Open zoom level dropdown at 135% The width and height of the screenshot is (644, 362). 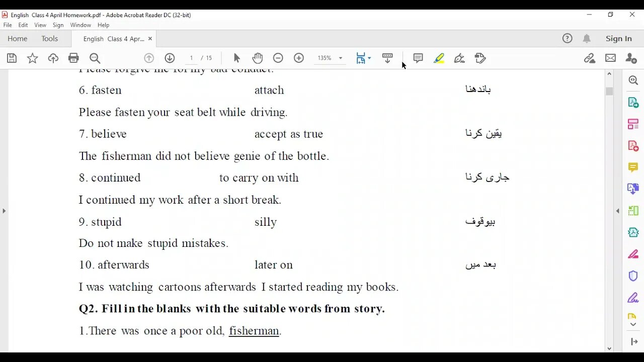pos(340,58)
